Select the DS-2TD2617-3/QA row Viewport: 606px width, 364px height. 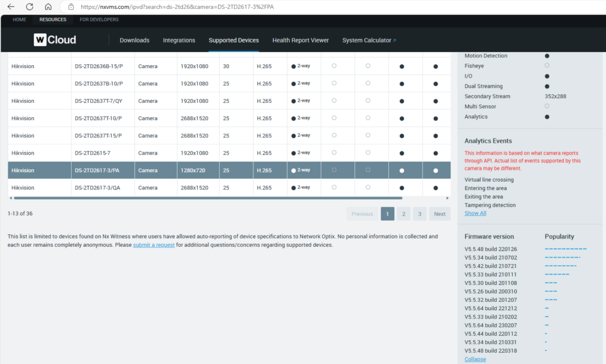coord(229,188)
